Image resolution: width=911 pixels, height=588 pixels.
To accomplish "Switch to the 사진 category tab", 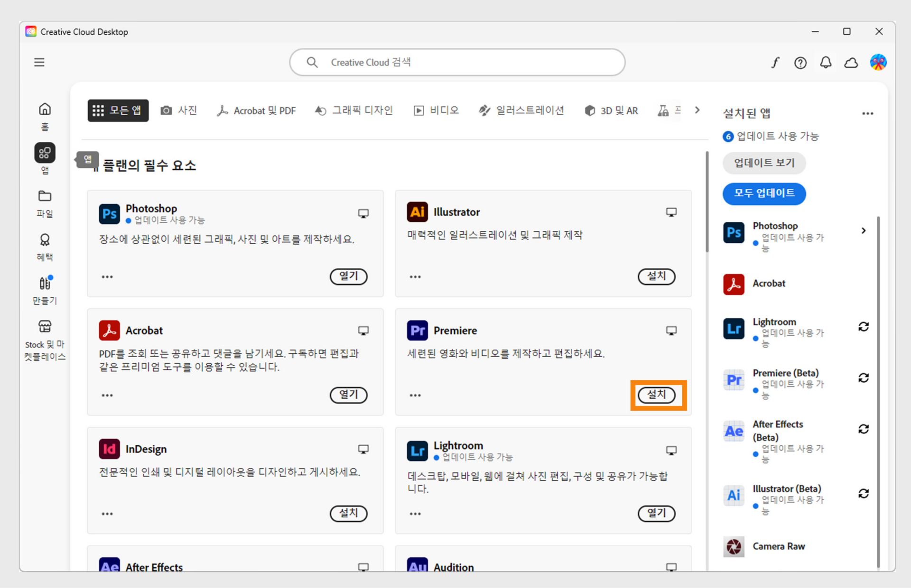I will tap(179, 110).
